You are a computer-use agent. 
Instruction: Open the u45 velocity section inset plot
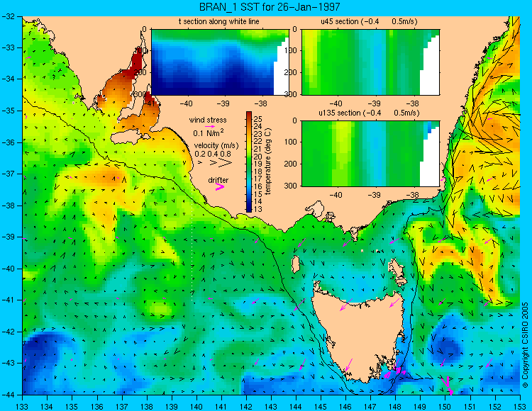(370, 62)
